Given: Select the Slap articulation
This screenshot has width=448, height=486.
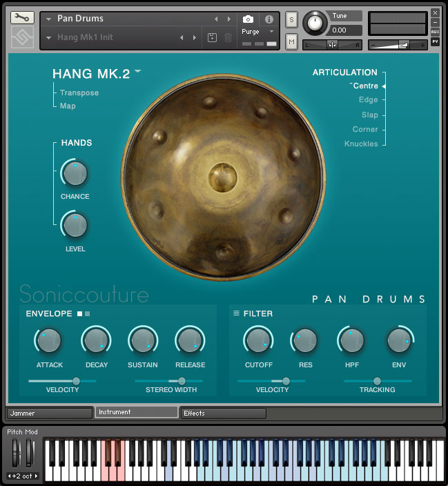Looking at the screenshot, I should coord(370,115).
